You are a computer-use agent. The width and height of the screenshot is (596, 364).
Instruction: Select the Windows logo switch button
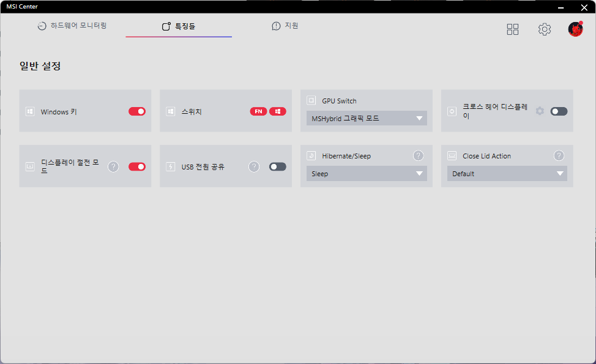[x=278, y=111]
